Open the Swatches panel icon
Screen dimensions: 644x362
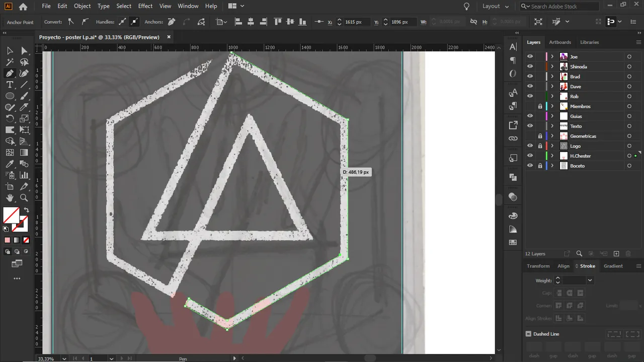point(513,243)
